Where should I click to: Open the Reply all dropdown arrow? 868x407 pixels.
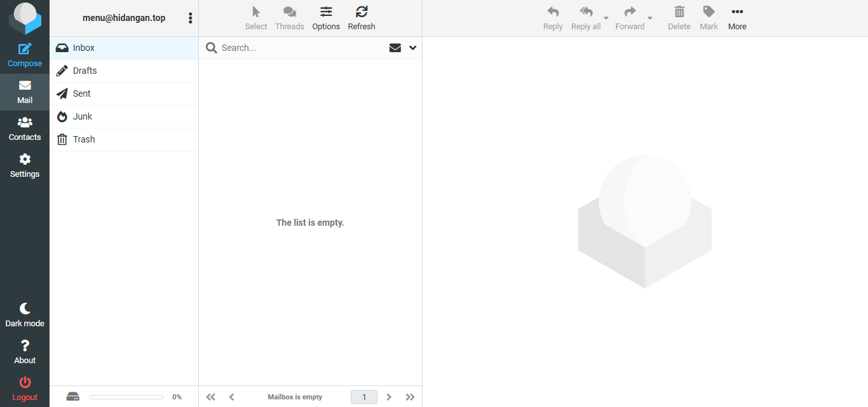click(x=606, y=18)
